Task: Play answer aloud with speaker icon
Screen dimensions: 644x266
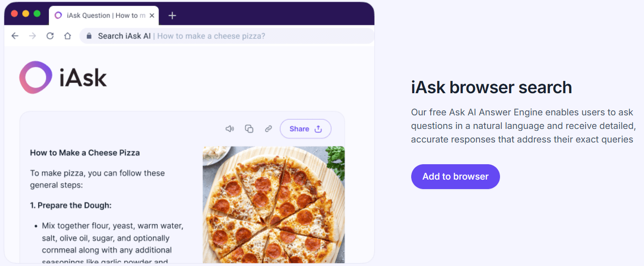Action: (x=230, y=129)
